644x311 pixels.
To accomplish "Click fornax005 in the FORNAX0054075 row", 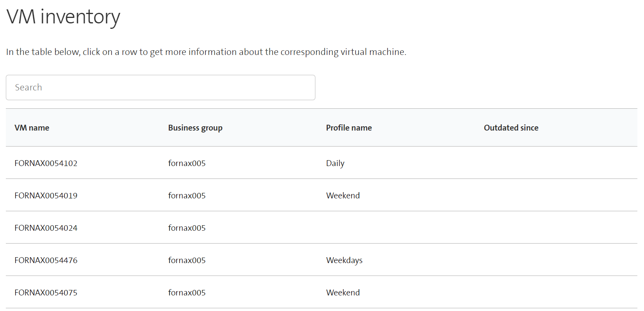I will tap(187, 293).
